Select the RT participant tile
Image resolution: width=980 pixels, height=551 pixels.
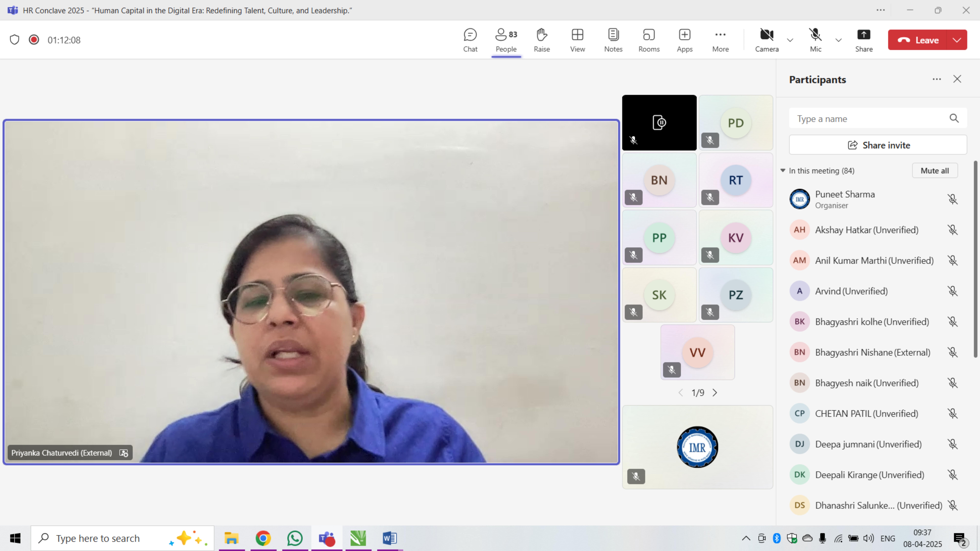pos(736,180)
